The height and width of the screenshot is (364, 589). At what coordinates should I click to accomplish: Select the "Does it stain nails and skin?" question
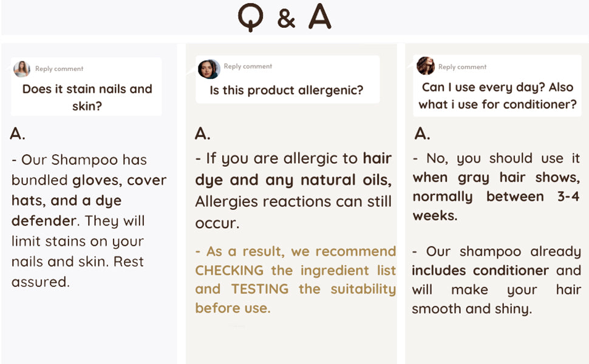(x=87, y=97)
